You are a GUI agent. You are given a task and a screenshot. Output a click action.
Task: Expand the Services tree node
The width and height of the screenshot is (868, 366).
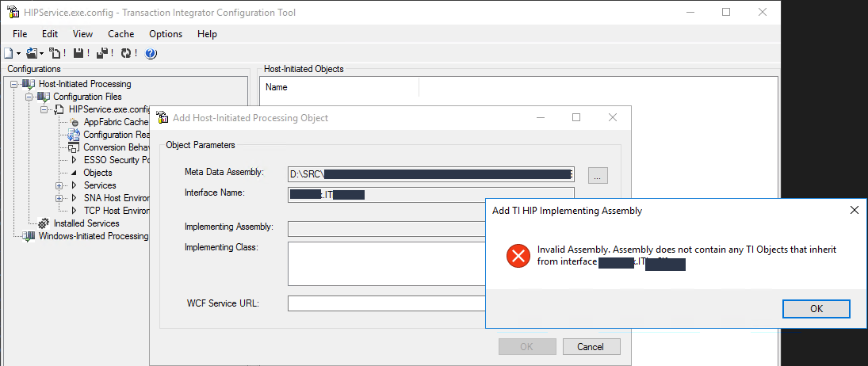(59, 185)
